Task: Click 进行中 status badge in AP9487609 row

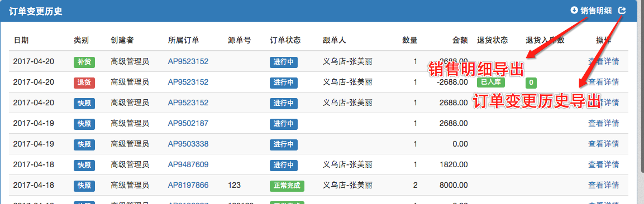Action: (x=283, y=165)
